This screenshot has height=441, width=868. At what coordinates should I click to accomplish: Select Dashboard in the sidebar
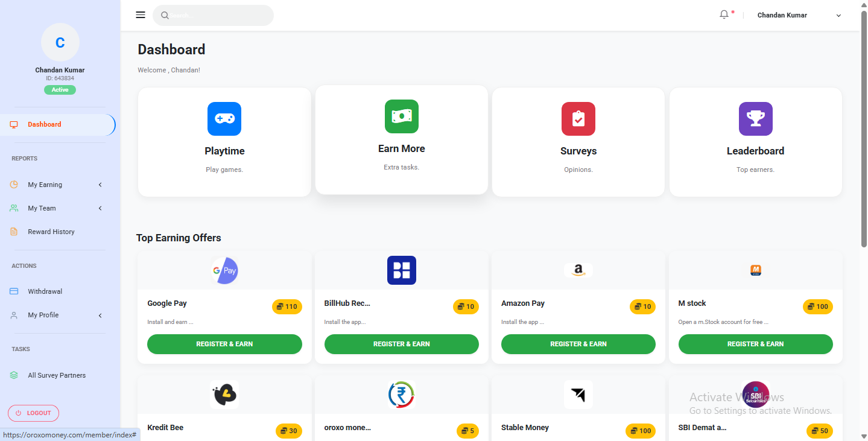point(44,124)
